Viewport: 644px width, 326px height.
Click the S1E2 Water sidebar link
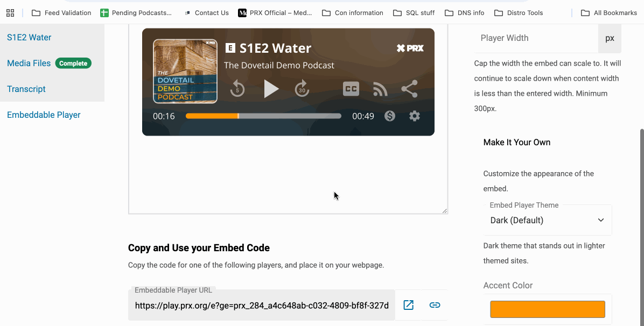pos(29,37)
